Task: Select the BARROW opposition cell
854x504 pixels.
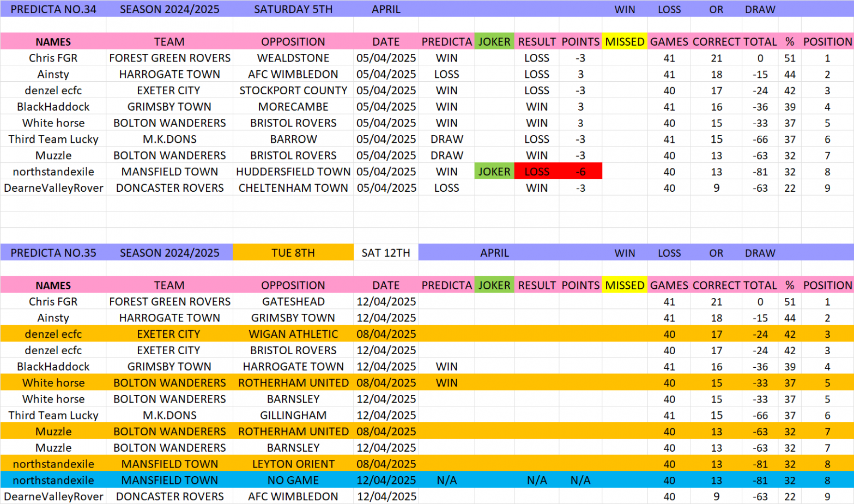Action: point(293,139)
